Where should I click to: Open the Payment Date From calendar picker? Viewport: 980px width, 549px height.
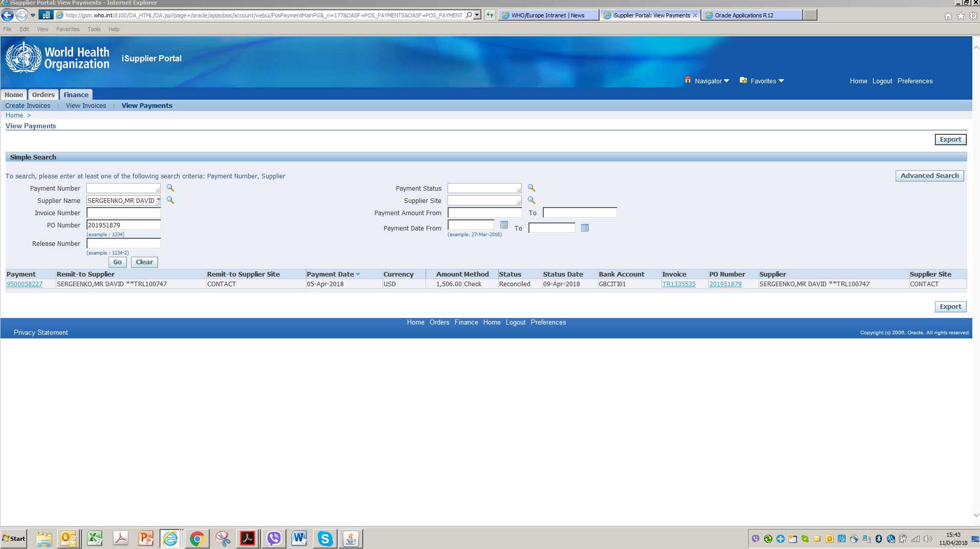[504, 225]
